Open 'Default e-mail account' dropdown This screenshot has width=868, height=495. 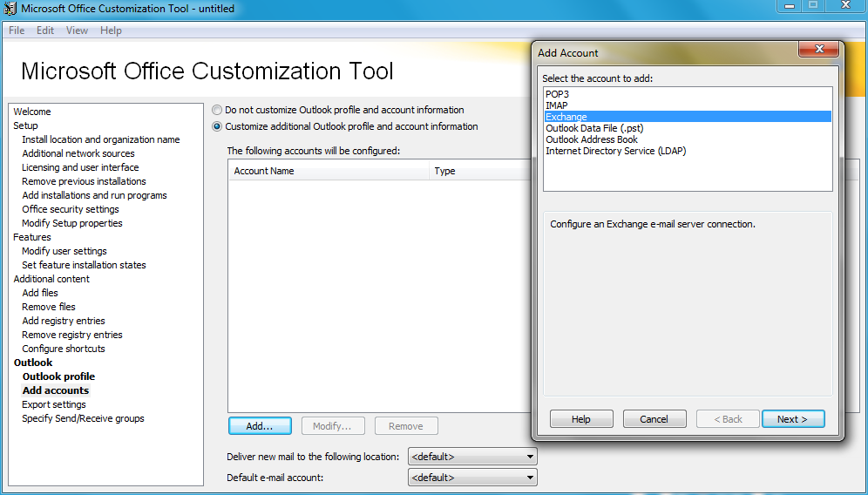(472, 478)
